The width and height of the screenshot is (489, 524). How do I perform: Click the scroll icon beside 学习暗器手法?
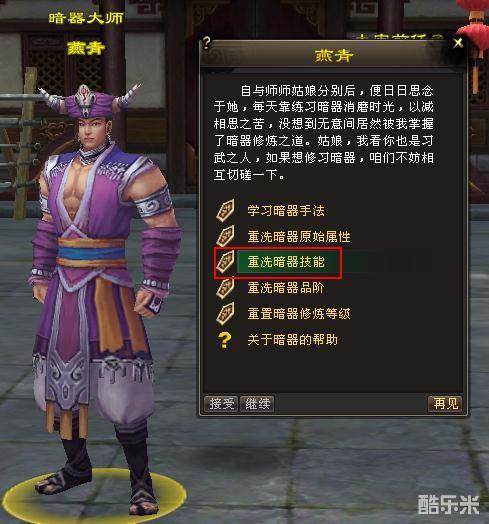pyautogui.click(x=225, y=210)
